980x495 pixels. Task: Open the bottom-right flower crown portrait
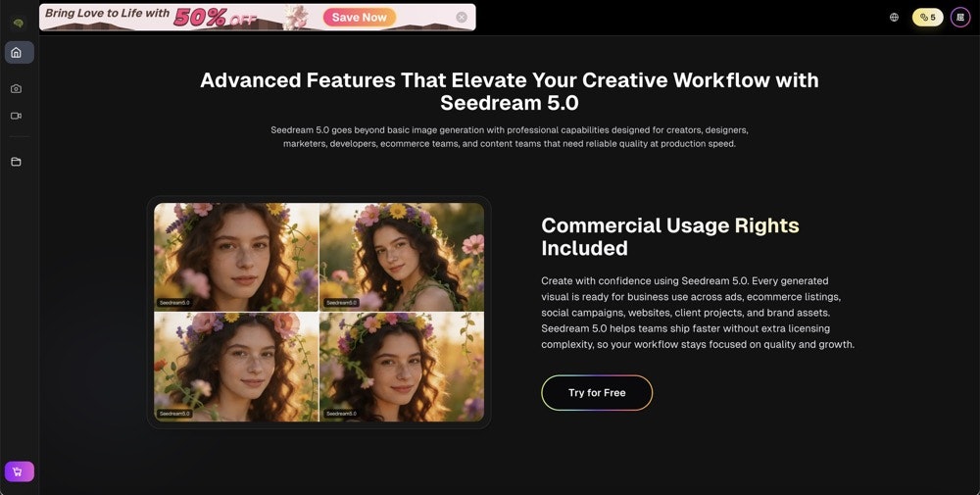pyautogui.click(x=402, y=367)
